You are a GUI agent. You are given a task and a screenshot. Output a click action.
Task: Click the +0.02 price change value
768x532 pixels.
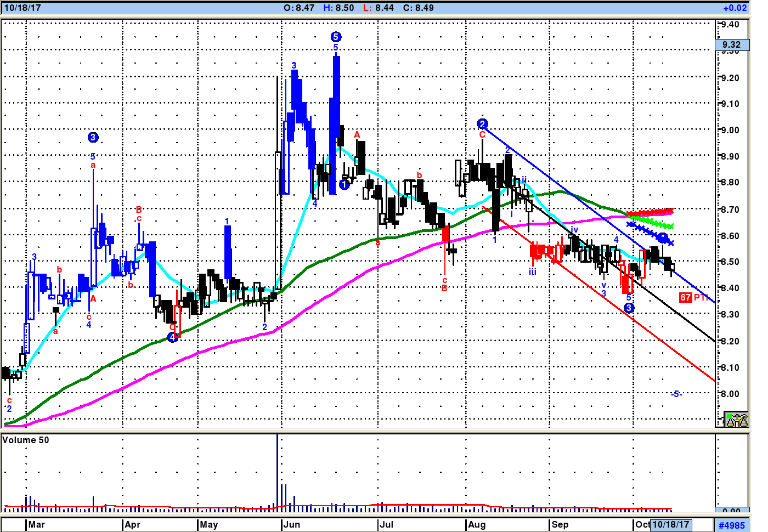click(735, 8)
